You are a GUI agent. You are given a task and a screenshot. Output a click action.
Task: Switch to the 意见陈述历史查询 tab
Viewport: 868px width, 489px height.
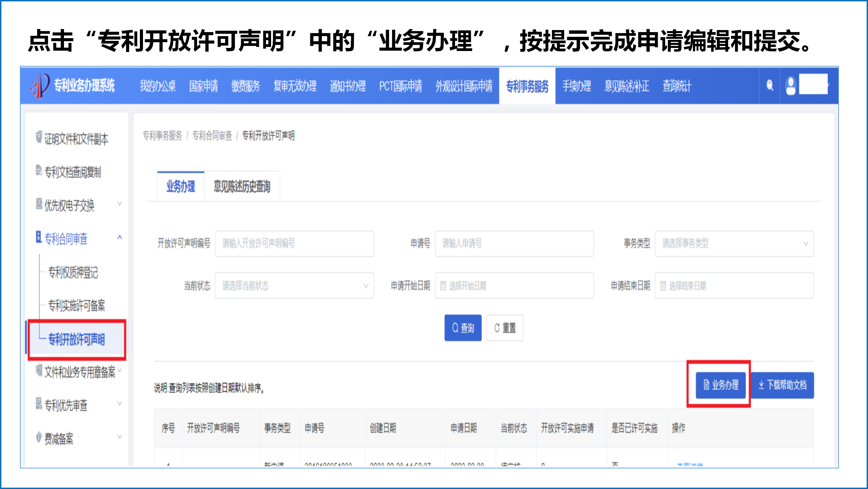[242, 186]
